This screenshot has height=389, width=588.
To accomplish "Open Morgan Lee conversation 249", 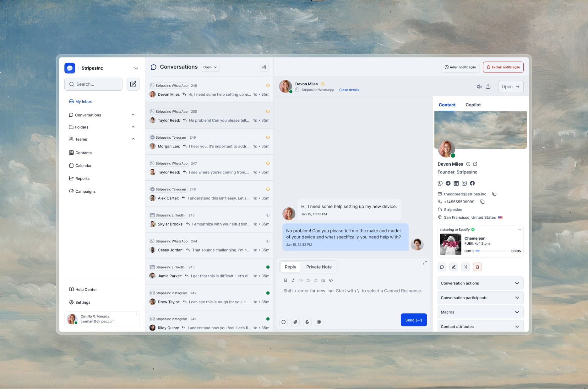I will (x=209, y=142).
